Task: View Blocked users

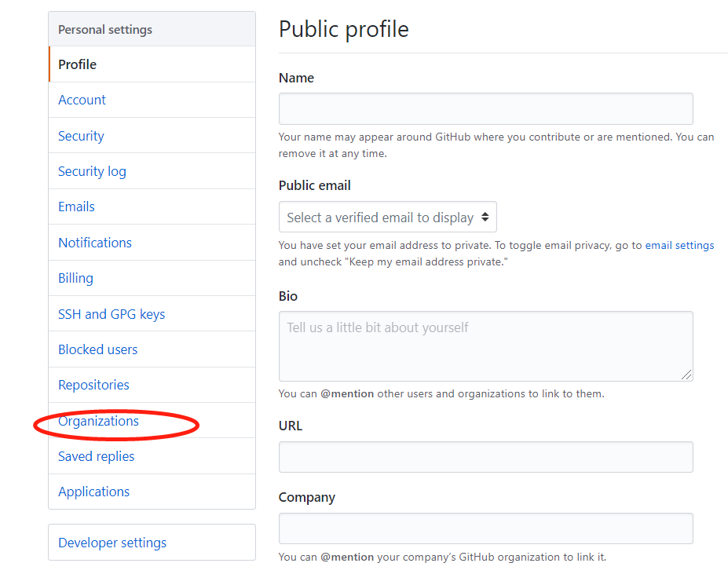Action: pyautogui.click(x=97, y=349)
